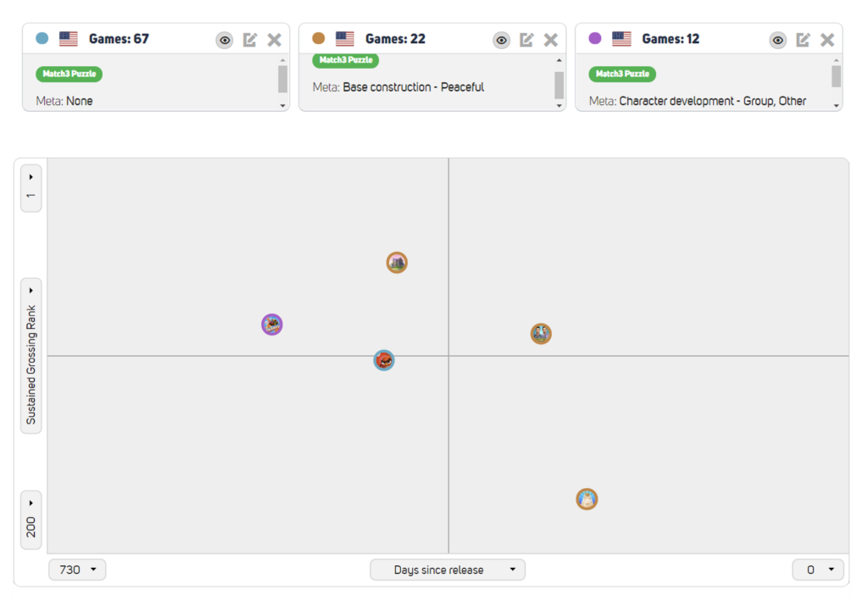The height and width of the screenshot is (606, 868).
Task: Open the mountain-icon game in the upper quadrant
Action: pos(396,263)
